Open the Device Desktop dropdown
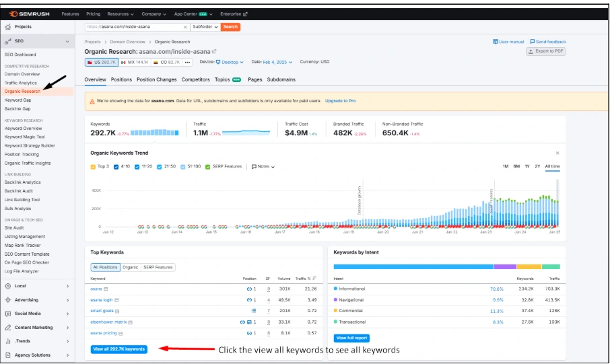Viewport: 610px width, 364px height. click(x=229, y=62)
